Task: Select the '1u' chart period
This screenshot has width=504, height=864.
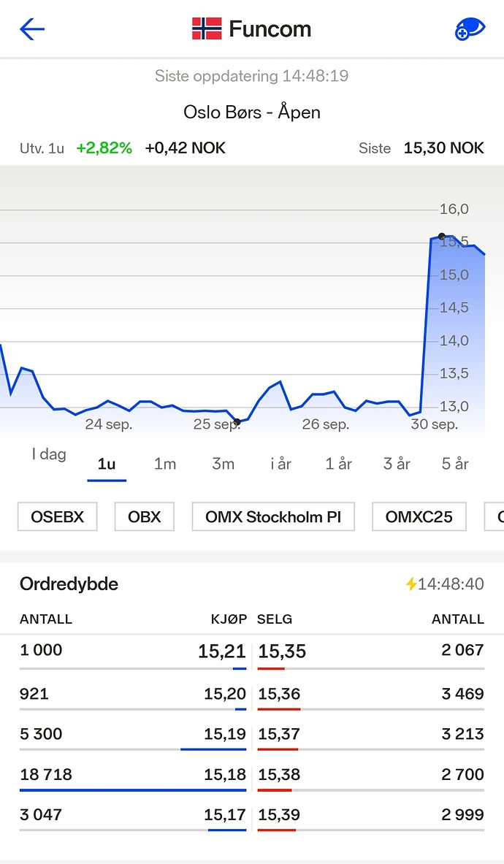Action: click(x=107, y=464)
